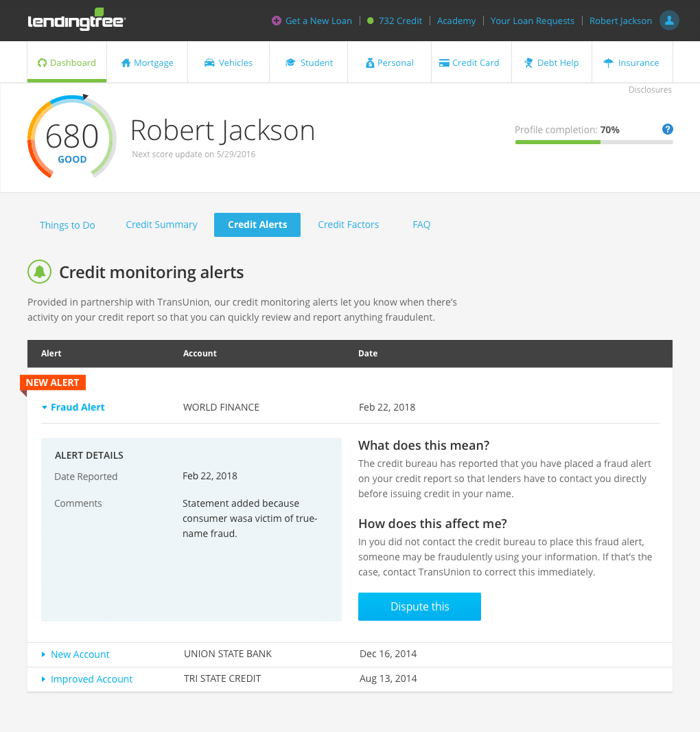Select the Things to Do tab
The width and height of the screenshot is (700, 732).
[x=67, y=225]
